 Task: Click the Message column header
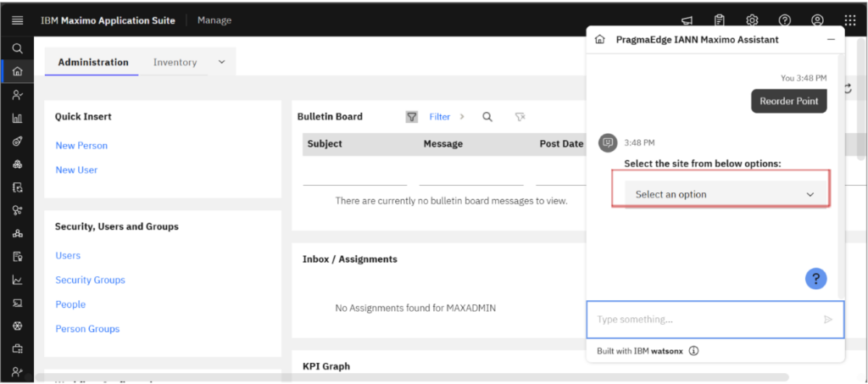click(x=442, y=144)
